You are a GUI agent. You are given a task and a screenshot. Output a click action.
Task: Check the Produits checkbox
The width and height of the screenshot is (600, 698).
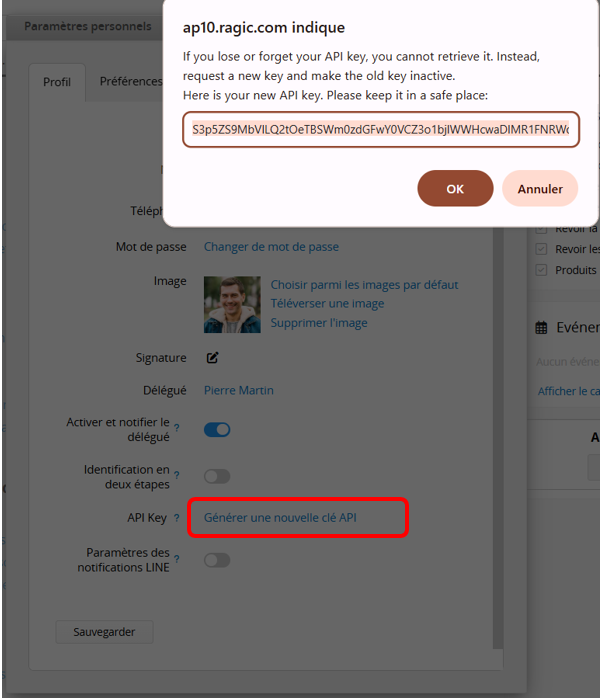(x=541, y=270)
